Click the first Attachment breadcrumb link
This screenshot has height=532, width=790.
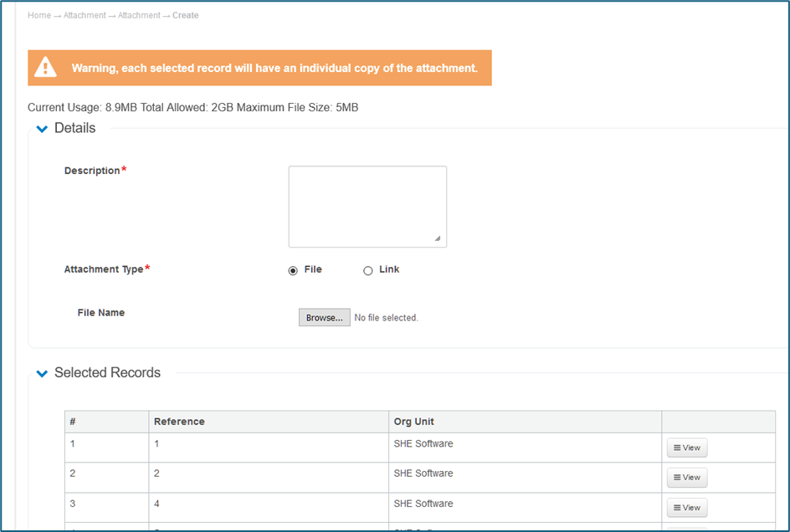point(85,15)
